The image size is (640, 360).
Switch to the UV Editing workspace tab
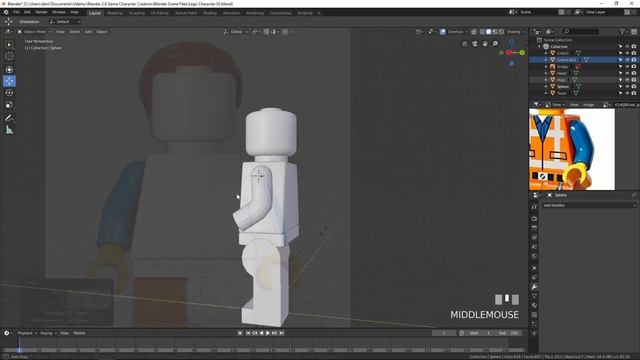[x=160, y=13]
